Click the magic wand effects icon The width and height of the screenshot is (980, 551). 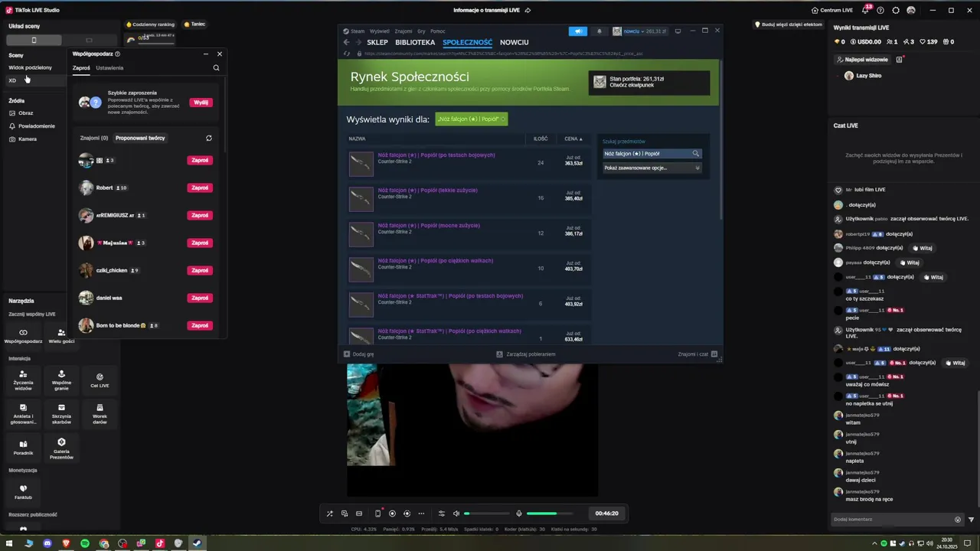tap(330, 514)
